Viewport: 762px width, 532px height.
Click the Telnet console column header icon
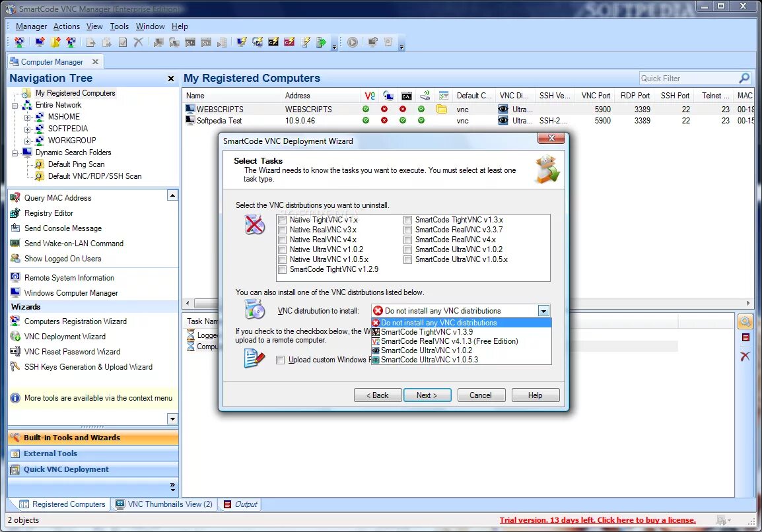[x=407, y=95]
